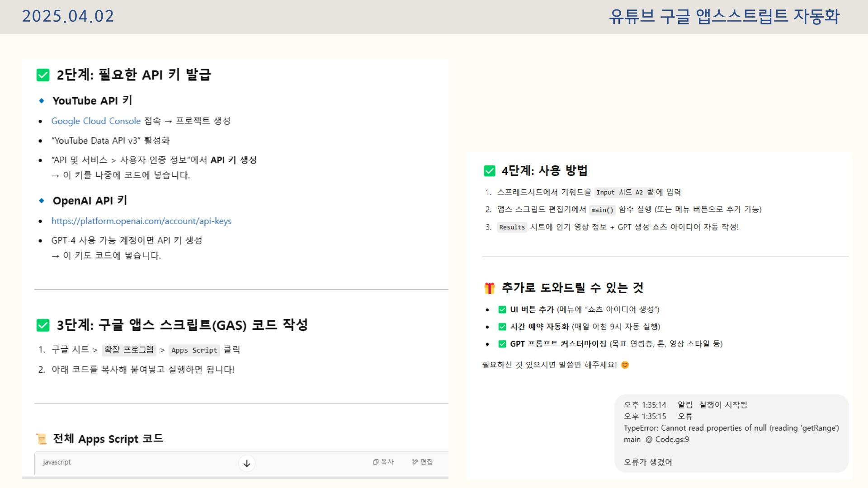This screenshot has width=868, height=488.
Task: Click the scroll emoji next to "전체 Apps Script 코드"
Action: 42,438
